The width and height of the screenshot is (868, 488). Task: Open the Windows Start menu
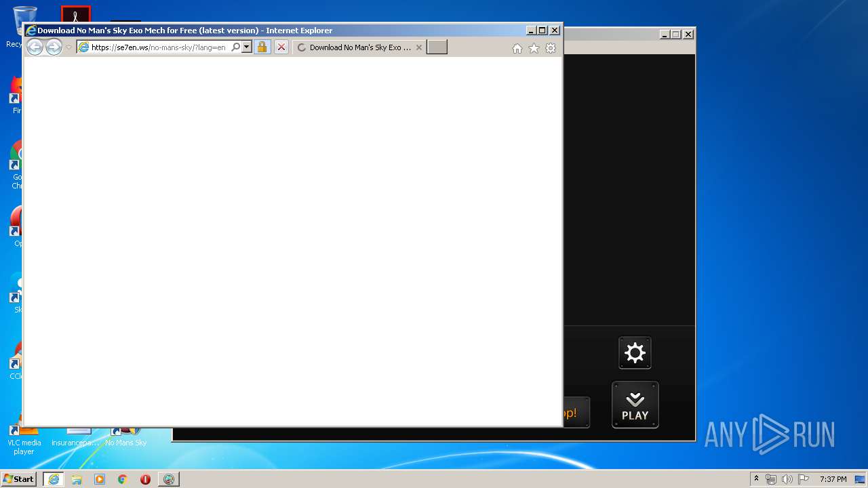coord(18,479)
